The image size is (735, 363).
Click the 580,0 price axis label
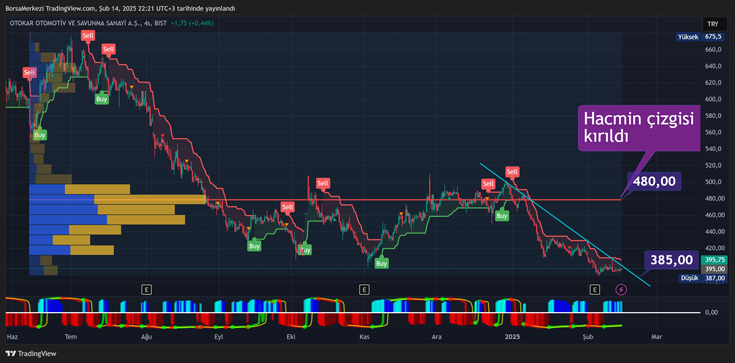click(x=712, y=116)
